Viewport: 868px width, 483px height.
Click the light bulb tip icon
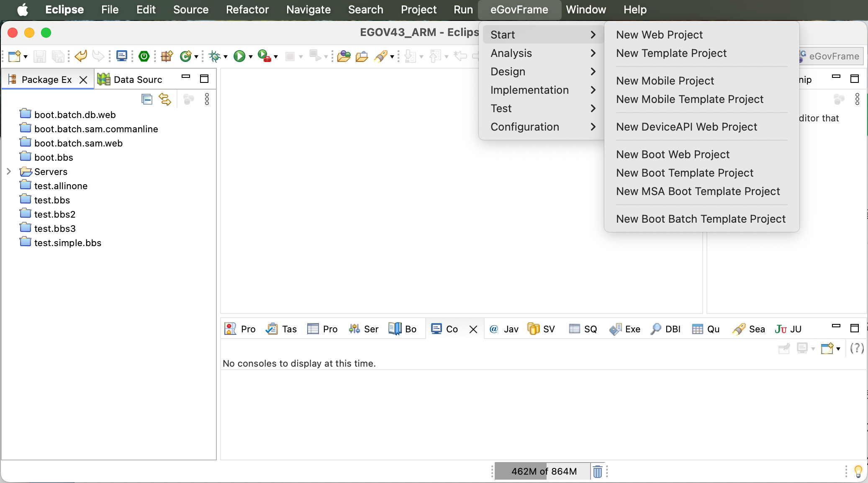point(858,471)
